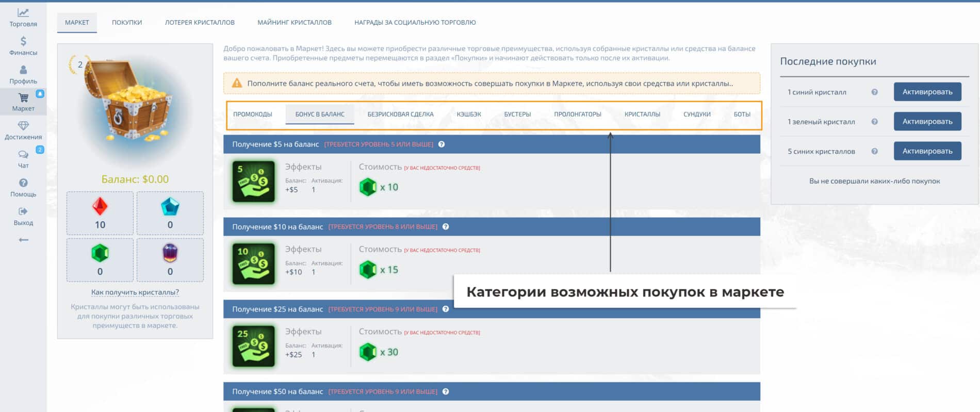The height and width of the screenshot is (412, 980).
Task: Open the Торговля chart icon in sidebar
Action: point(23,13)
